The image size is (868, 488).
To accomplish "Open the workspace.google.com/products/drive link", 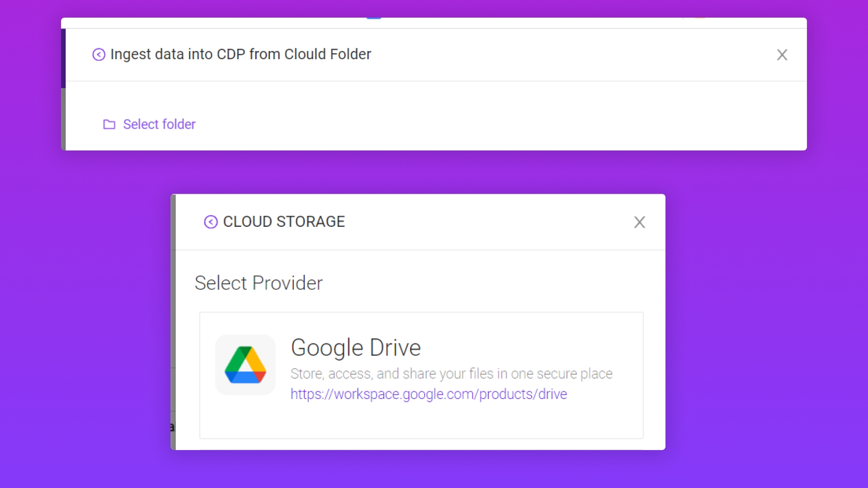I will pyautogui.click(x=428, y=394).
